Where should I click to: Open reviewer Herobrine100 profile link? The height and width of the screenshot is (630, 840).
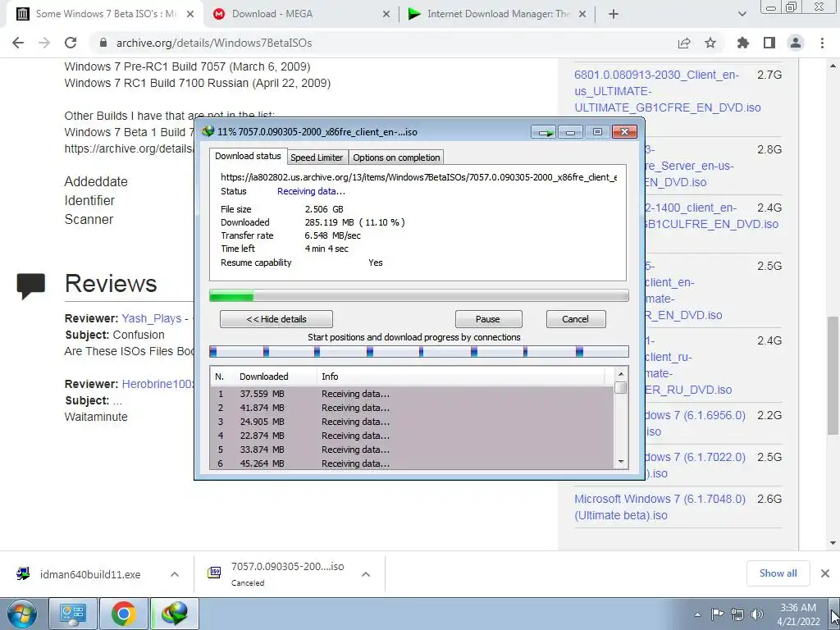pyautogui.click(x=158, y=384)
